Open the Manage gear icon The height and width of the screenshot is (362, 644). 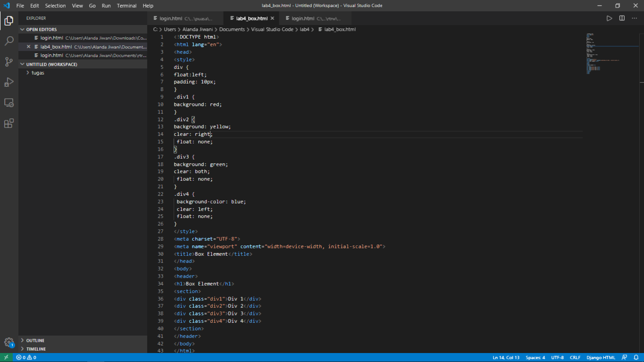[x=9, y=343]
